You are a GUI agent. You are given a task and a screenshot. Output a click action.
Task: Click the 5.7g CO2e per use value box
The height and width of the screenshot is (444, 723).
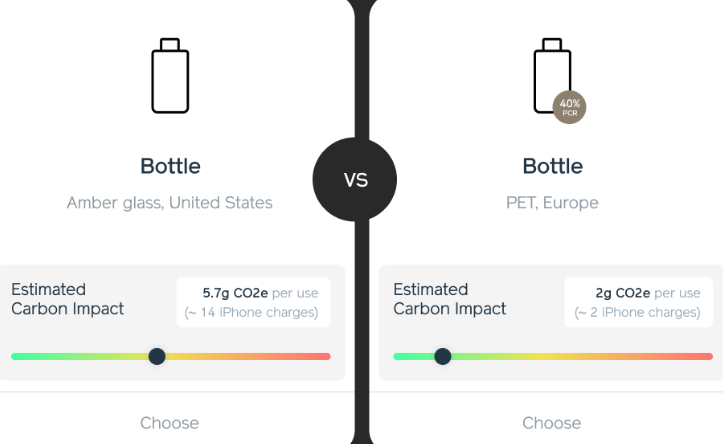pyautogui.click(x=253, y=302)
